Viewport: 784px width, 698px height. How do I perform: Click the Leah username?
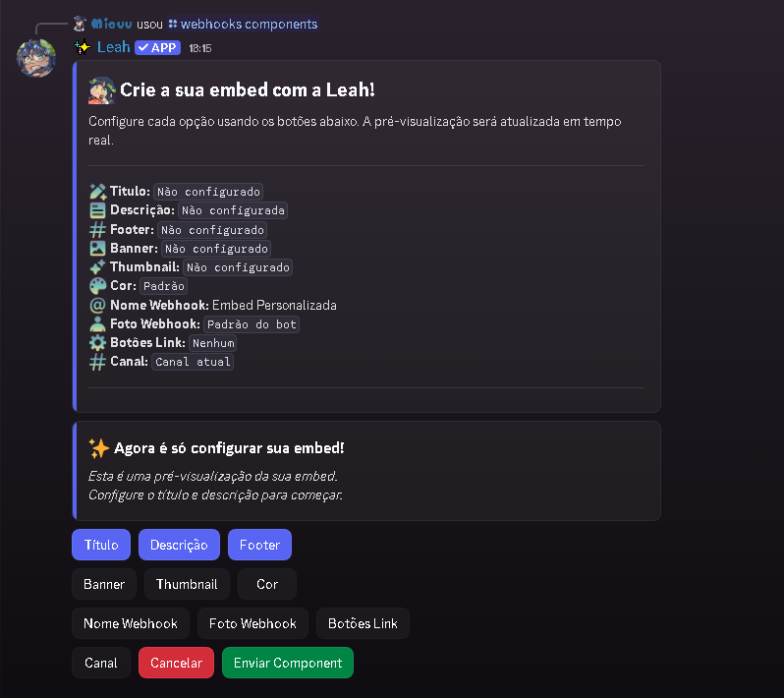113,47
